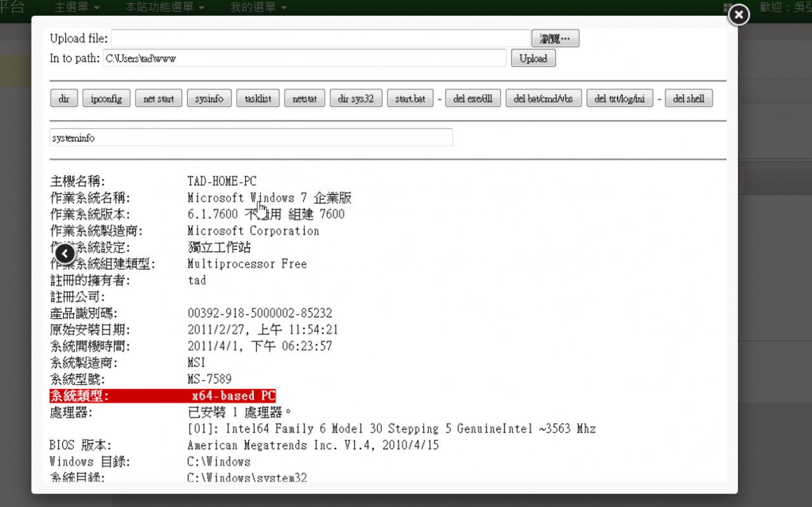
Task: Open the 我的選單 dropdown
Action: click(x=258, y=8)
